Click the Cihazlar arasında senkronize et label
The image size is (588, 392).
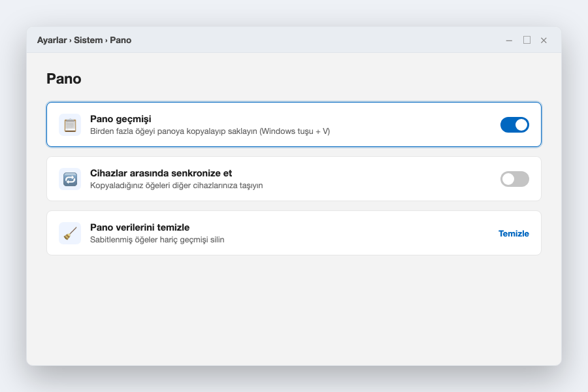(x=161, y=173)
